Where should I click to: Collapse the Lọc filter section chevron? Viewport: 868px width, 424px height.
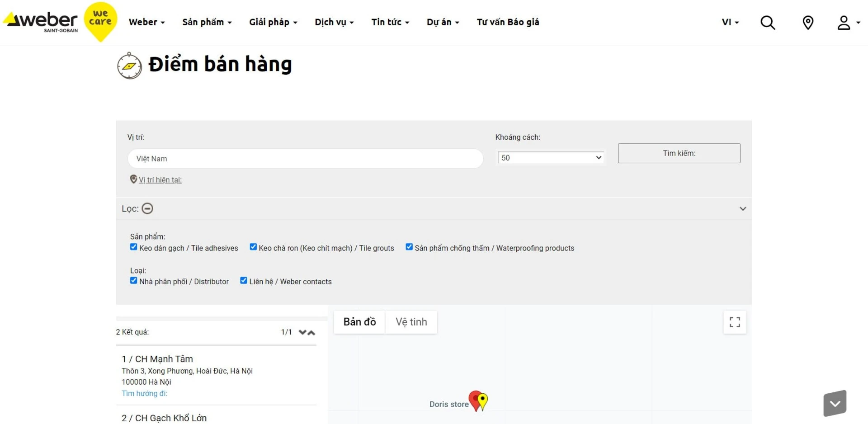[x=743, y=208]
